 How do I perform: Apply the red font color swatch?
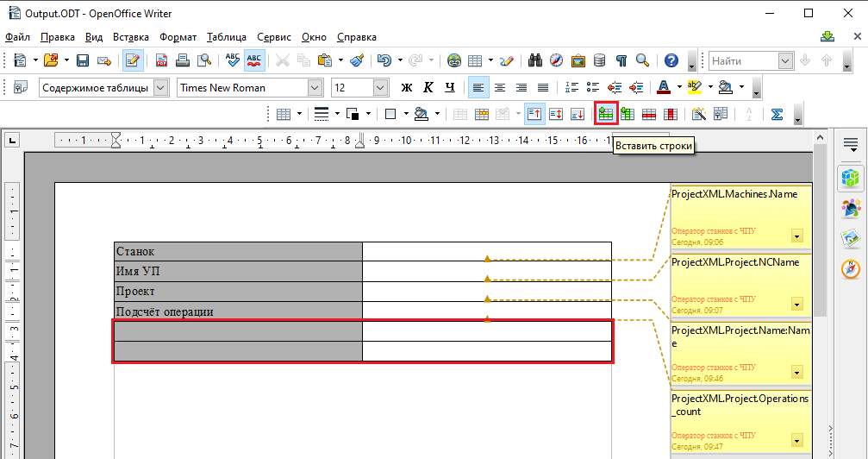[663, 87]
